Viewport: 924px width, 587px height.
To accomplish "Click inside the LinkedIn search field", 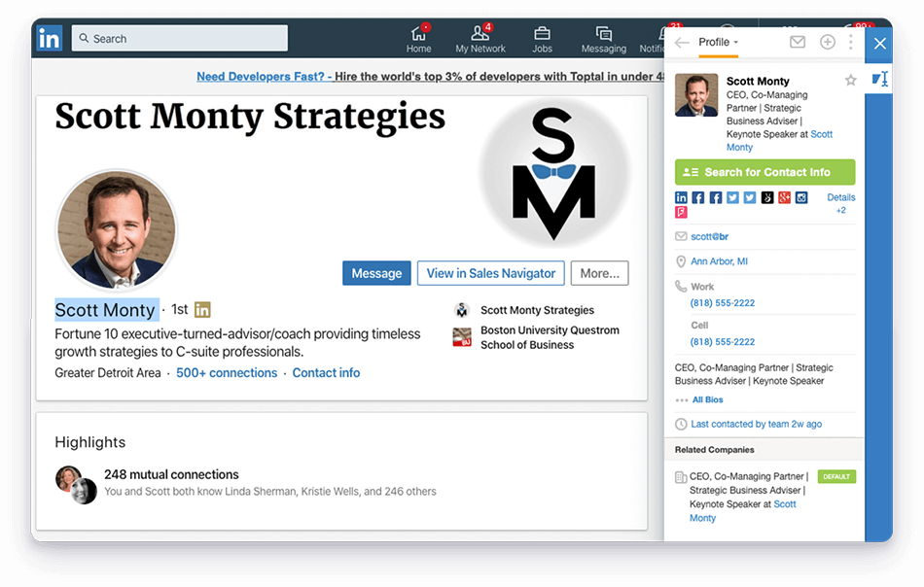I will (x=179, y=37).
